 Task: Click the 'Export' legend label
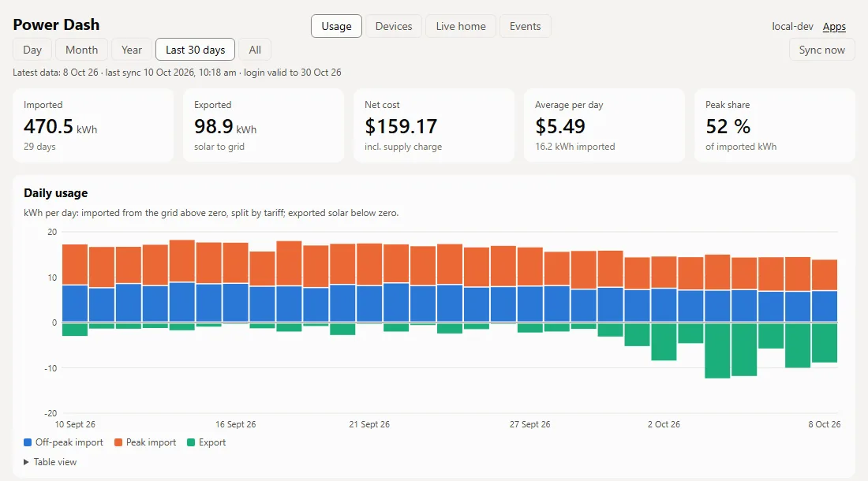click(x=212, y=442)
